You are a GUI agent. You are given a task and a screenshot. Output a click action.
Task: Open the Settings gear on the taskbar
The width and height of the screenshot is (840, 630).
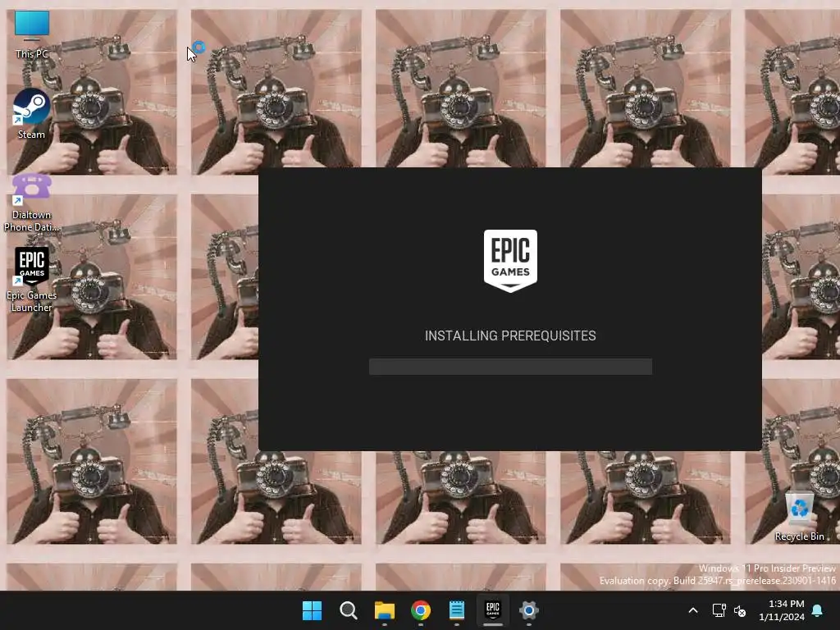(529, 610)
